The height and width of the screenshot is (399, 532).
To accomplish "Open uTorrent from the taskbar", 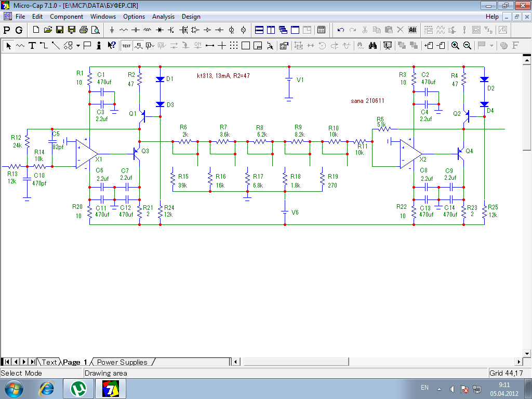I will tap(78, 388).
